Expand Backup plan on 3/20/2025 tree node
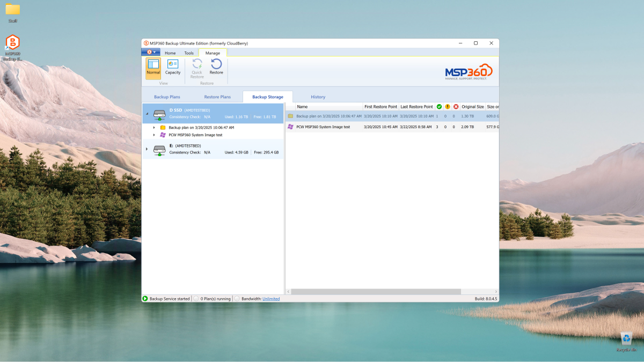 point(154,128)
